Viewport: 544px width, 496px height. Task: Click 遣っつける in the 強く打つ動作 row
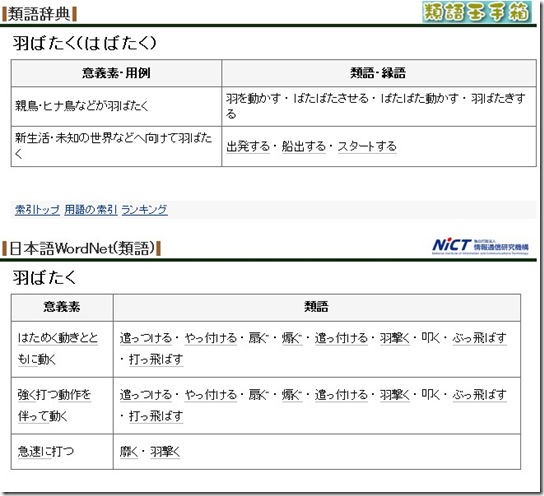[x=146, y=395]
